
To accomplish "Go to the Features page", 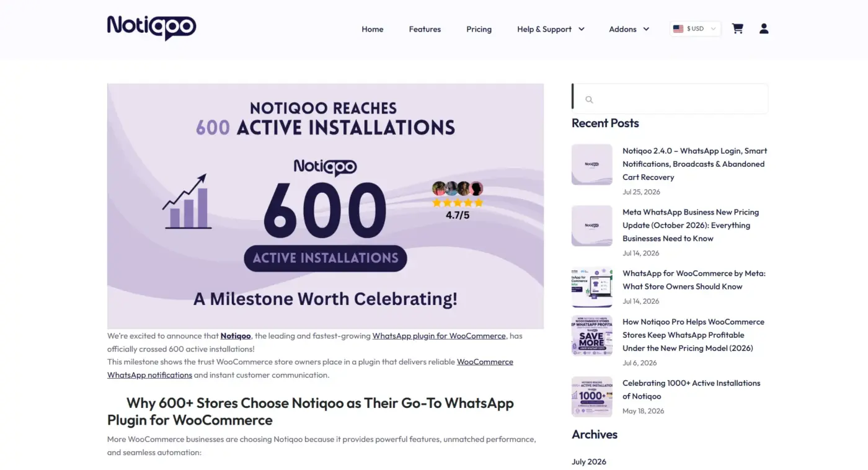I will (425, 29).
